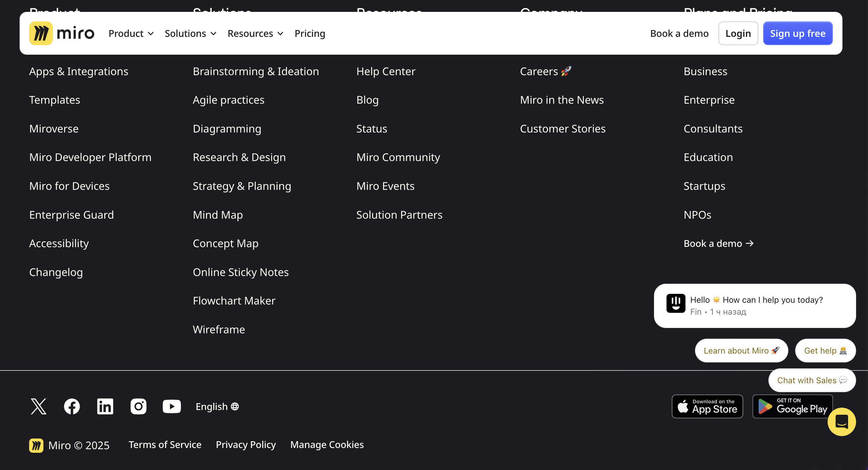Open Pricing in the header navigation
The height and width of the screenshot is (470, 868).
point(310,33)
